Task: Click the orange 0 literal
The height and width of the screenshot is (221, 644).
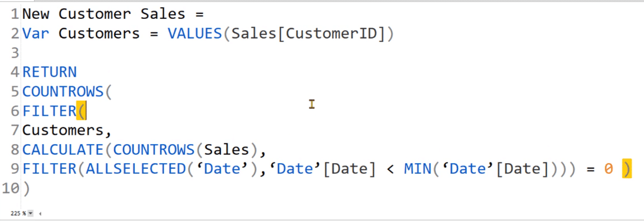Action: [609, 169]
